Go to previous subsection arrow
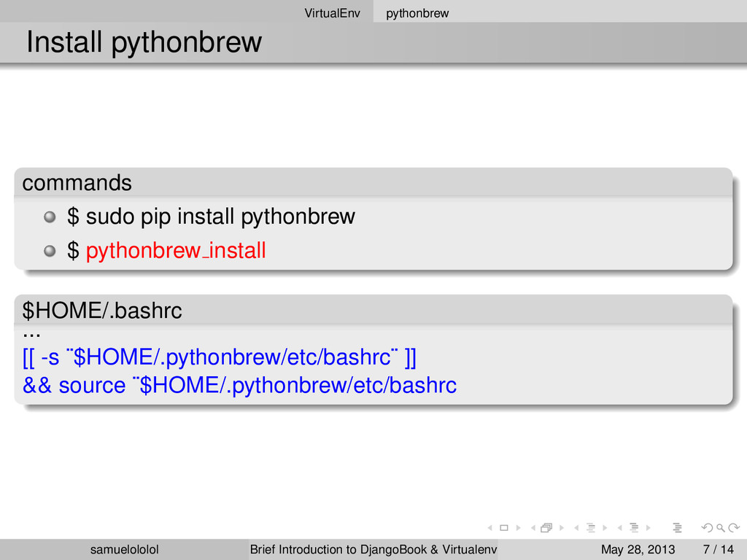Screen dimensions: 747x560 (576, 528)
